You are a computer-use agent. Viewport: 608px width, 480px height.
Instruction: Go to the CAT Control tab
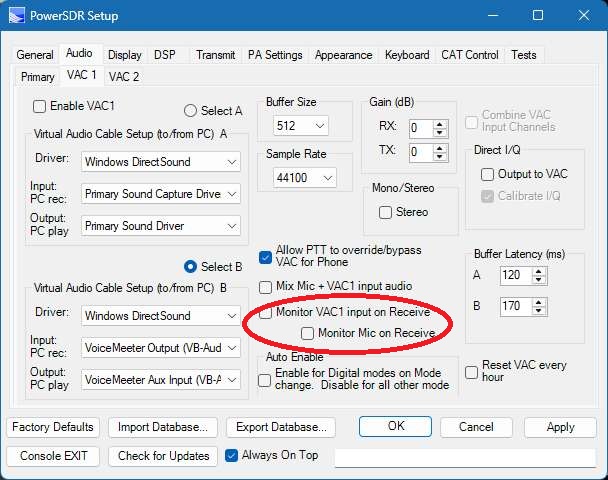pos(469,55)
